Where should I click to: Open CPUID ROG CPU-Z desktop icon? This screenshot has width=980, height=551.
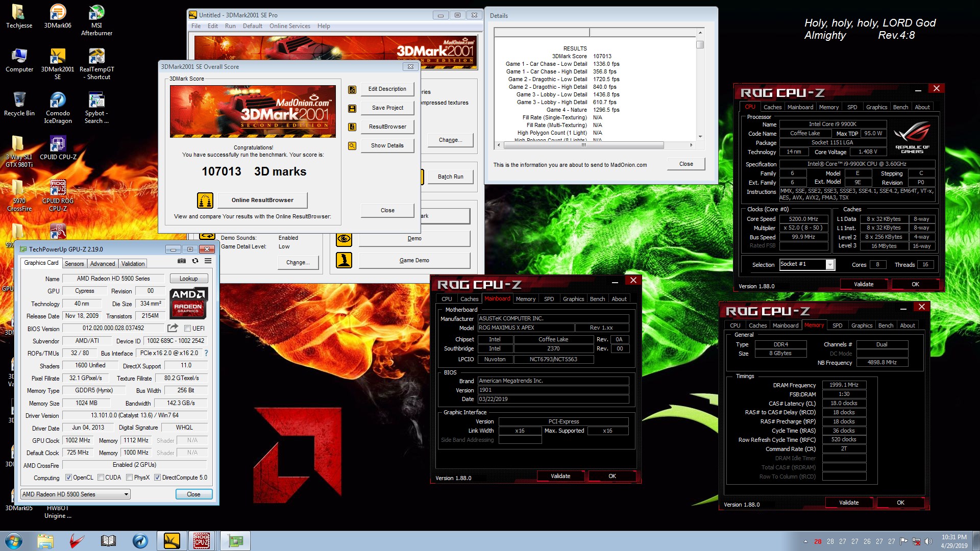(x=58, y=195)
